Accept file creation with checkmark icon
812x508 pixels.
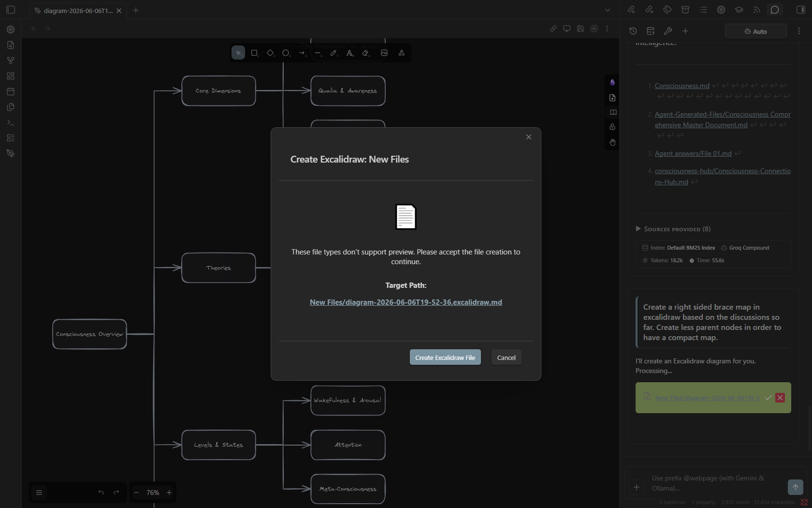(x=768, y=398)
